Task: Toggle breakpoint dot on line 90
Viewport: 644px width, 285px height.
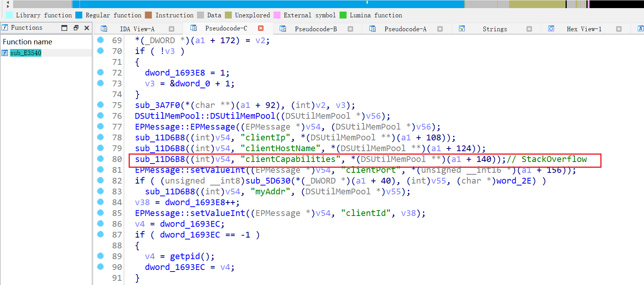Action: coord(100,266)
